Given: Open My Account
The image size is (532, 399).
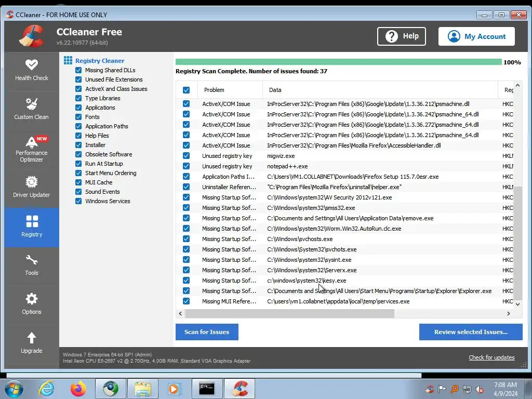Looking at the screenshot, I should click(476, 36).
